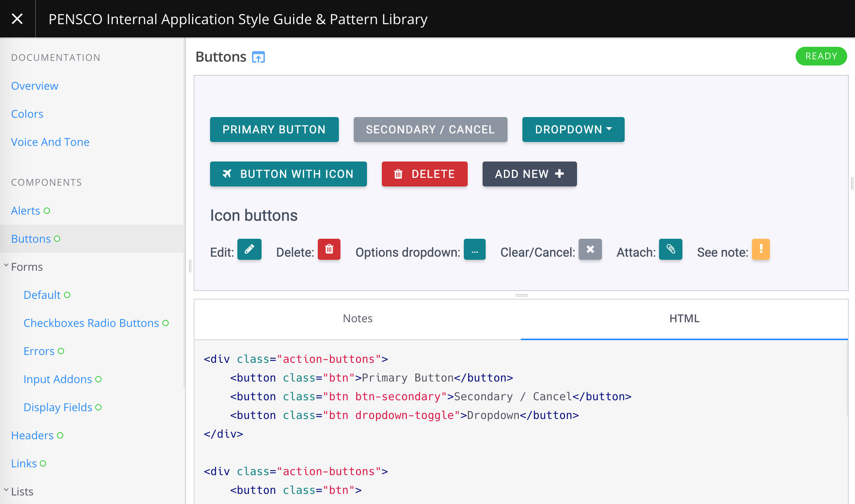This screenshot has width=855, height=504.
Task: Click the Clear/Cancel X icon button
Action: click(x=590, y=249)
